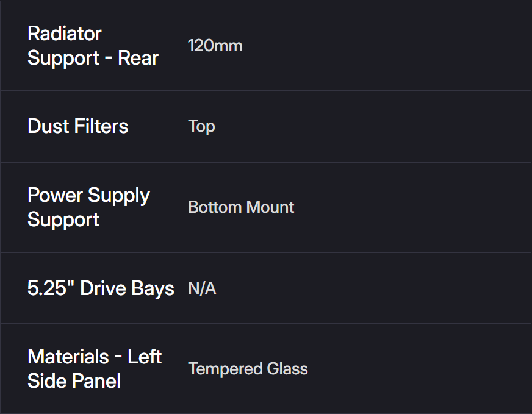Click the divider line below the 120mm row
The image size is (532, 414).
pos(266,90)
